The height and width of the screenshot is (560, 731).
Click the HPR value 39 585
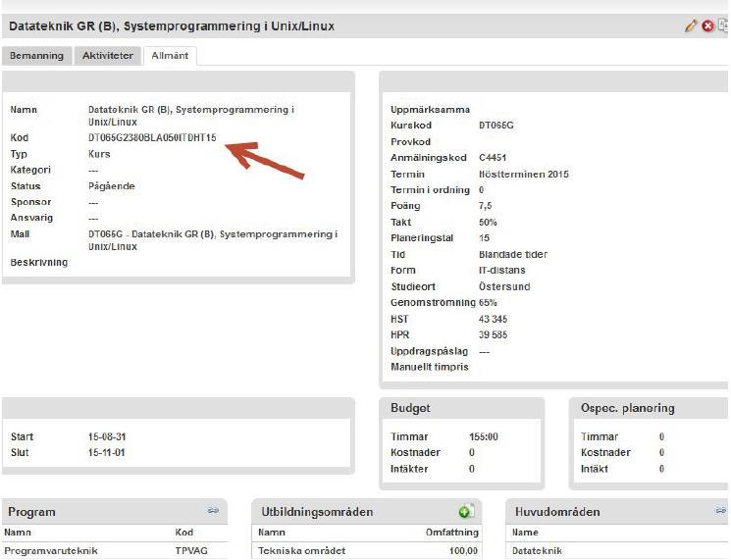(493, 335)
